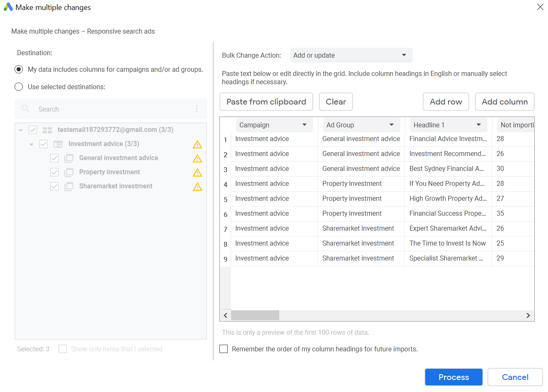Screen dimensions: 548x392
Task: Click the warning icon next to General investment advice
Action: pyautogui.click(x=197, y=158)
